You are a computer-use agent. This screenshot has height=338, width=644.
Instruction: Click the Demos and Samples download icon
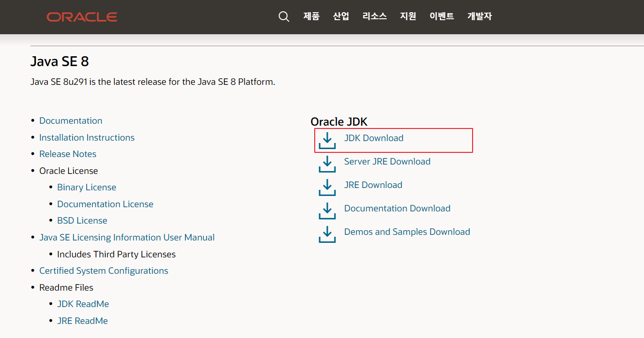click(x=327, y=234)
